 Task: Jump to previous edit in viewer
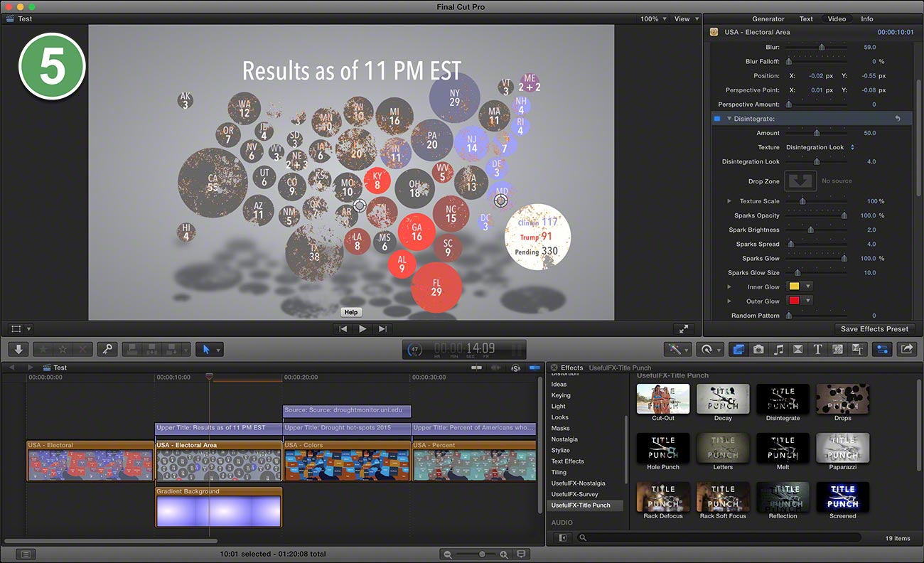(x=343, y=329)
